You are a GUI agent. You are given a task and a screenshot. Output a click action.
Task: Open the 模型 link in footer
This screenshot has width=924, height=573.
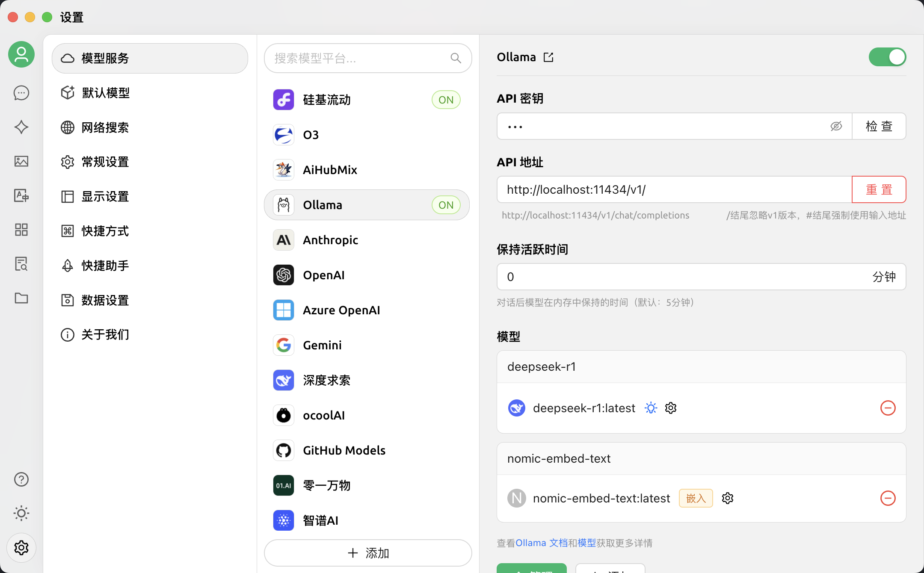click(x=587, y=543)
